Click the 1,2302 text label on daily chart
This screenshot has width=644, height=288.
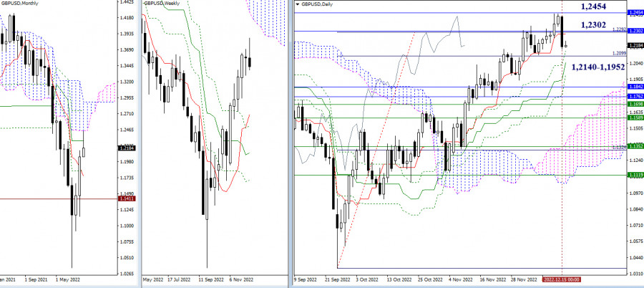click(596, 24)
